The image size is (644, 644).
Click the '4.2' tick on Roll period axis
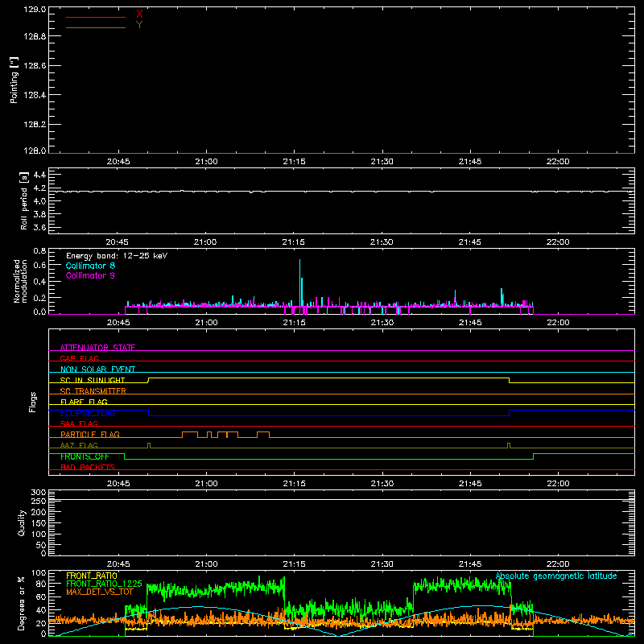pyautogui.click(x=39, y=188)
